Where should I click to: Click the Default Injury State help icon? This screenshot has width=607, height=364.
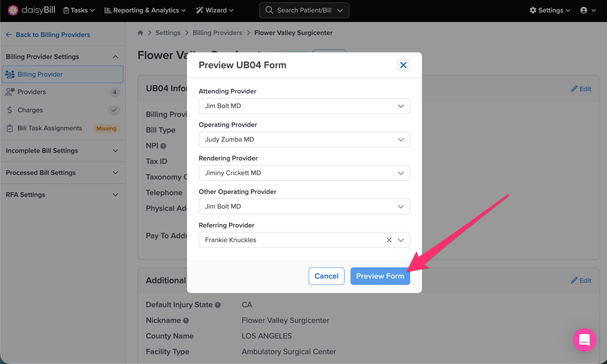[x=218, y=305]
